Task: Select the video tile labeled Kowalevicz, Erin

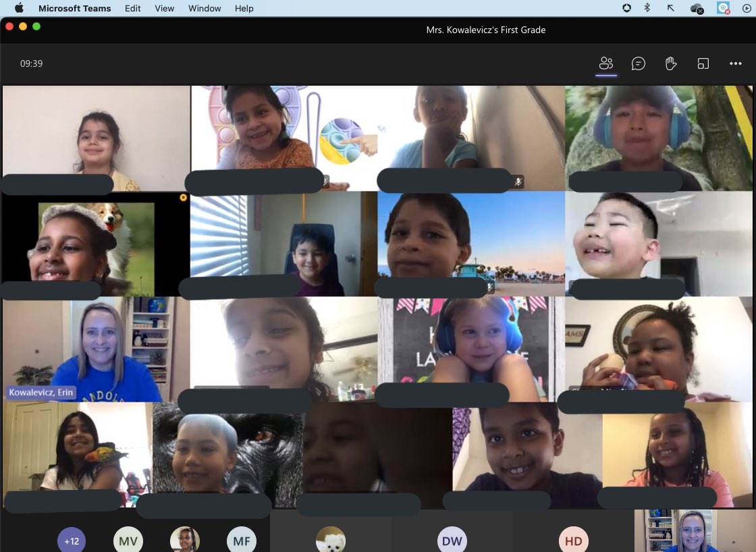Action: [x=97, y=350]
